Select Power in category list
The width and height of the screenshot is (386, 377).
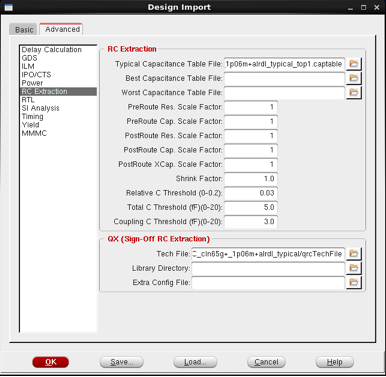pyautogui.click(x=58, y=83)
